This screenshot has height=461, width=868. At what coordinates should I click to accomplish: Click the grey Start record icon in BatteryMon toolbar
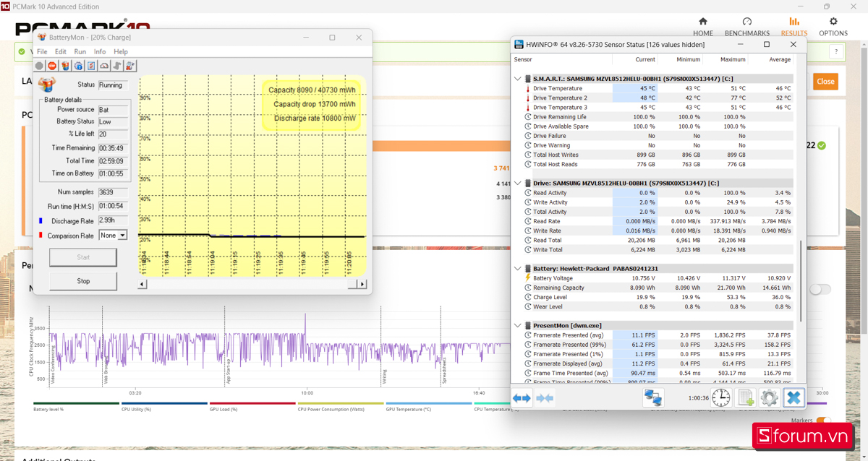(x=40, y=66)
